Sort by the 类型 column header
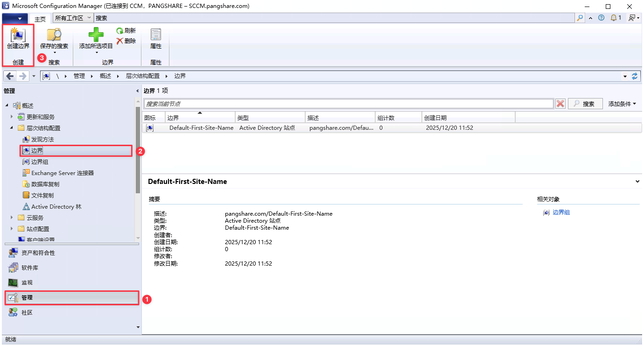The width and height of the screenshot is (644, 345). click(270, 118)
